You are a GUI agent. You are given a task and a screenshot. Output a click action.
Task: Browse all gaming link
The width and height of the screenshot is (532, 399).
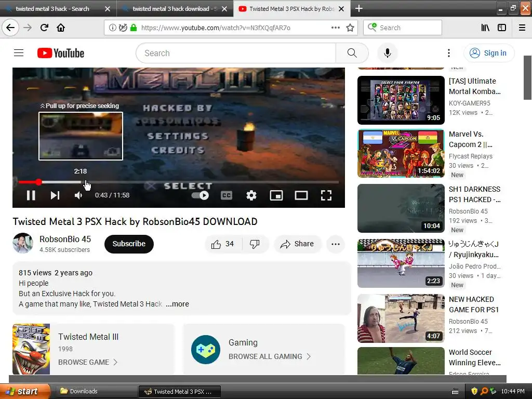270,356
